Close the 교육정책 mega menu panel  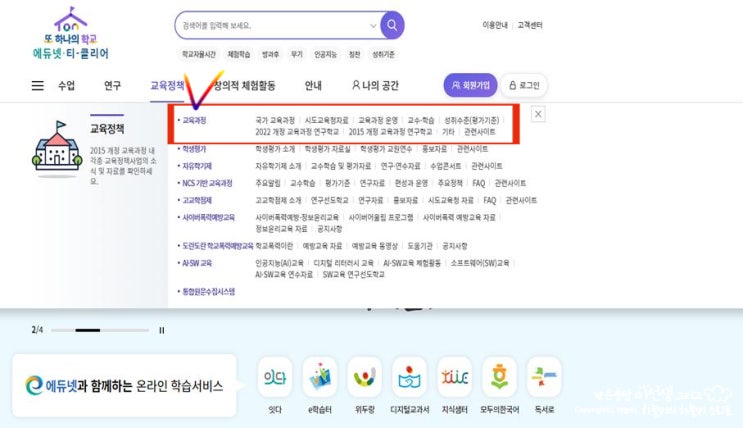pos(538,114)
